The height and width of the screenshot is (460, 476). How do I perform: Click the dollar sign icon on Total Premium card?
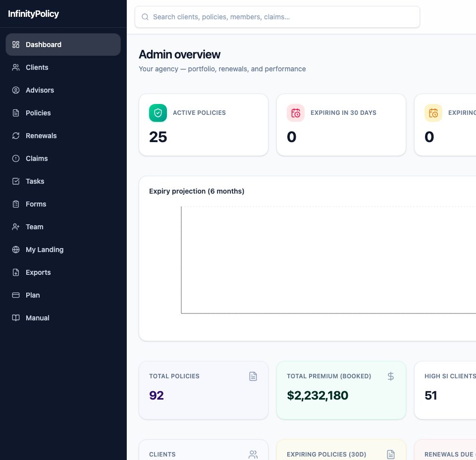tap(391, 376)
